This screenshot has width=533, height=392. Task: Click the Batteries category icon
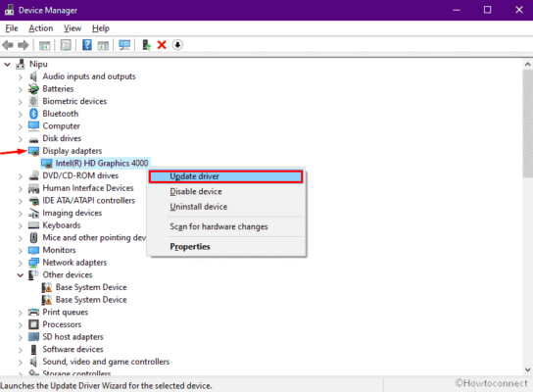[33, 89]
